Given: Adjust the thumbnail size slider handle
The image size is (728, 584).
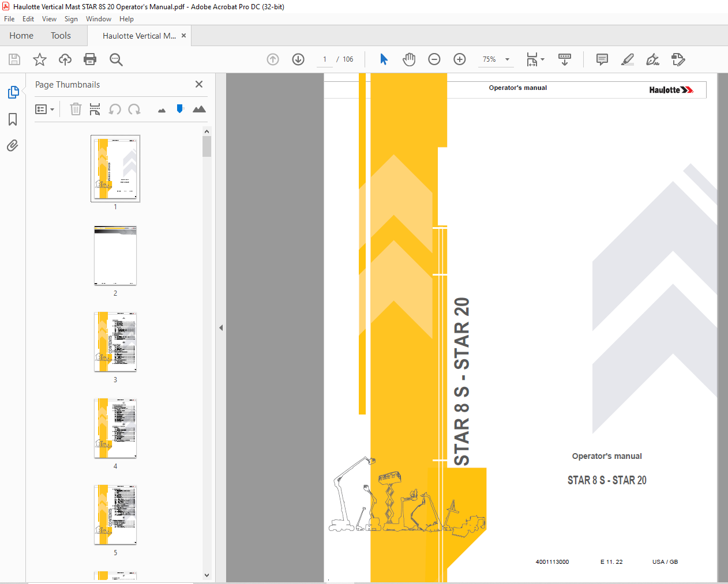Looking at the screenshot, I should point(180,108).
